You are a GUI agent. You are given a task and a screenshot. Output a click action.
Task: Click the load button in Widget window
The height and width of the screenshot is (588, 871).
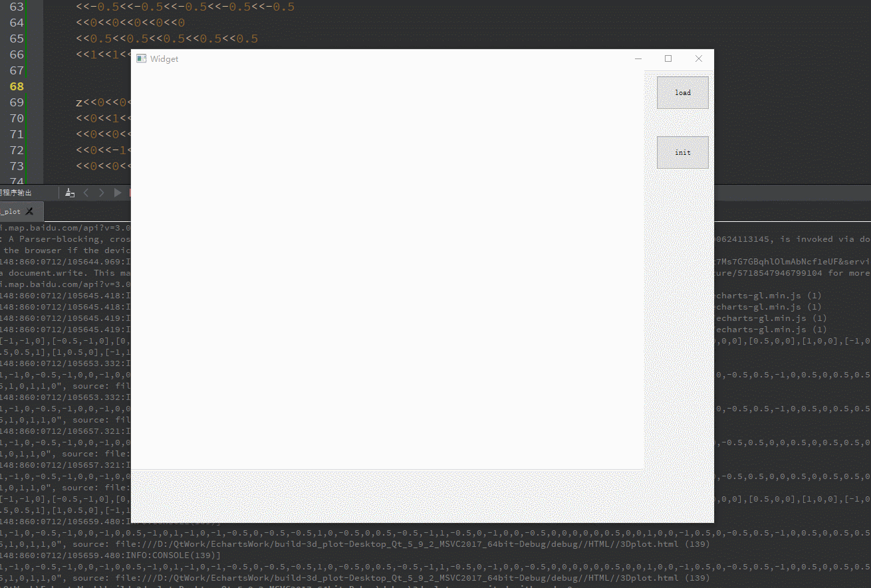pos(682,92)
